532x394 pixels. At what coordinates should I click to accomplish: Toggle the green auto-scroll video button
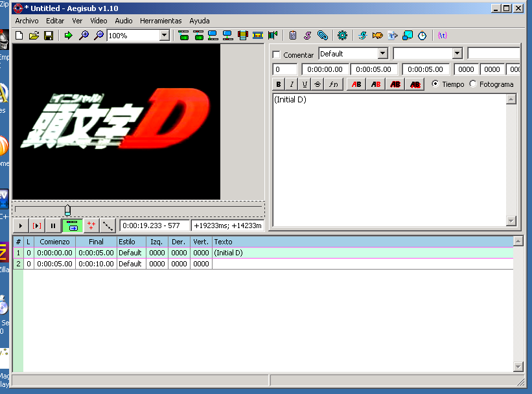point(73,226)
